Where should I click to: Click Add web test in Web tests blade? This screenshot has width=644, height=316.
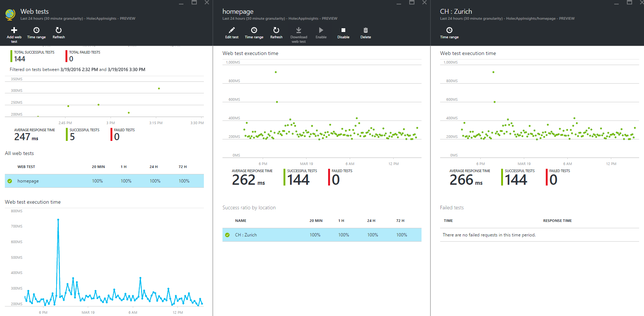[14, 35]
